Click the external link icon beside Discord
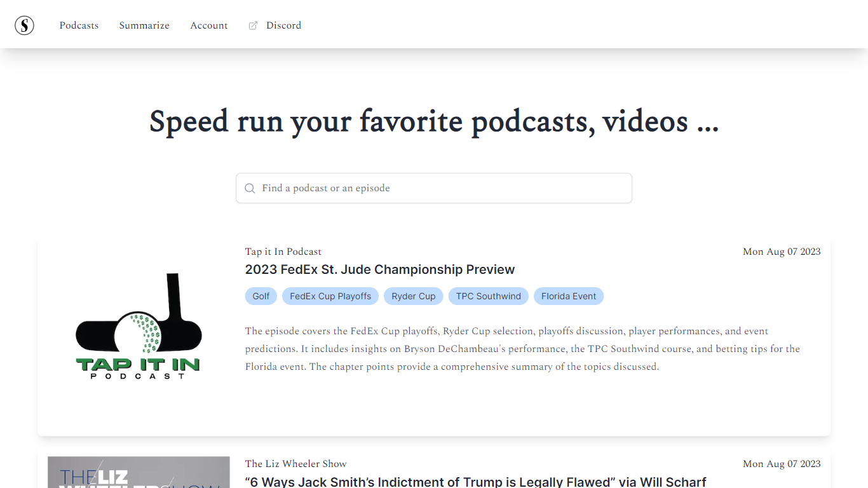The image size is (868, 488). tap(253, 25)
